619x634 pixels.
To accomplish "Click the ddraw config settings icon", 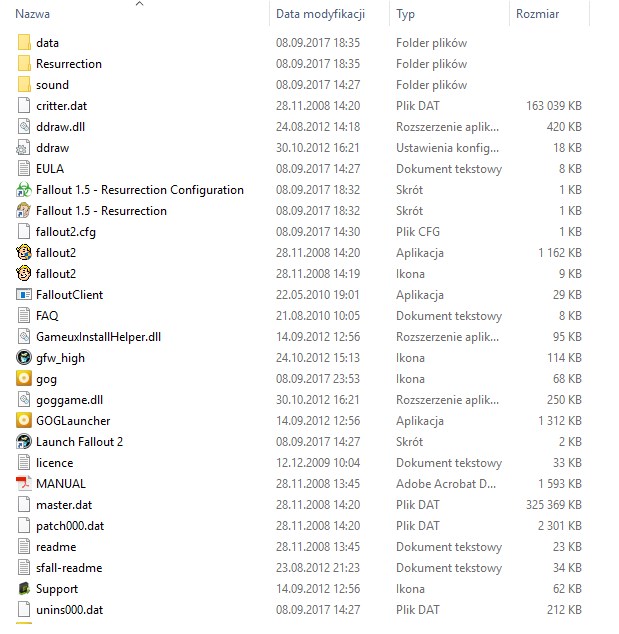I will point(23,148).
